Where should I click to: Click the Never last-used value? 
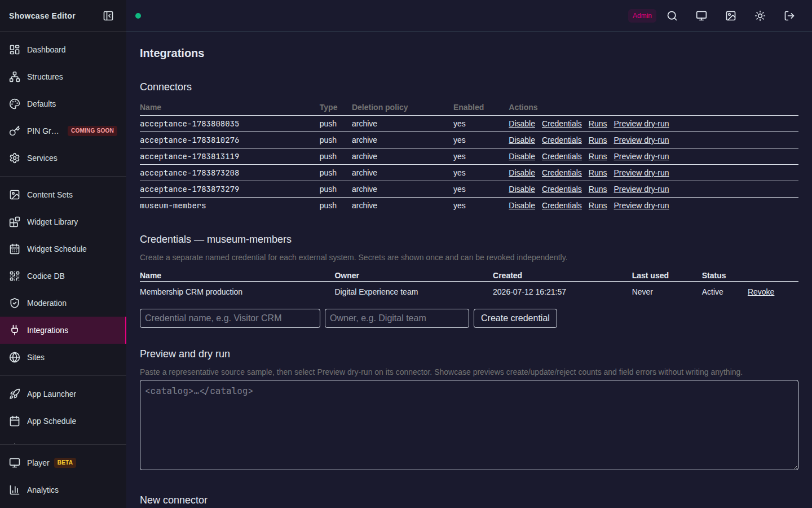(642, 292)
